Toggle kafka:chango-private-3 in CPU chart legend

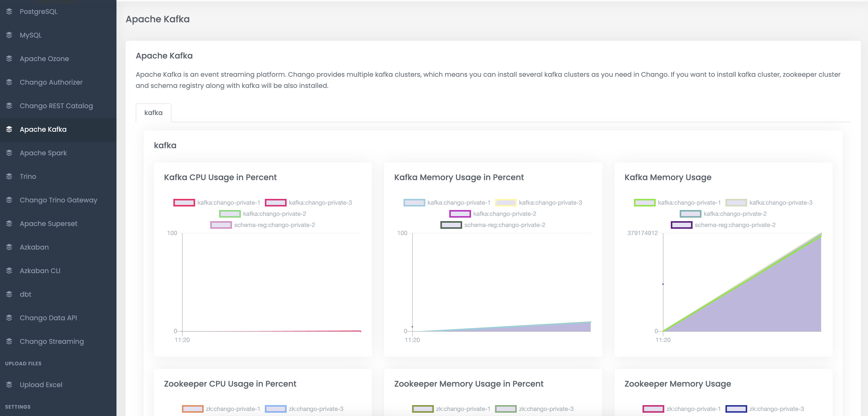pyautogui.click(x=308, y=203)
